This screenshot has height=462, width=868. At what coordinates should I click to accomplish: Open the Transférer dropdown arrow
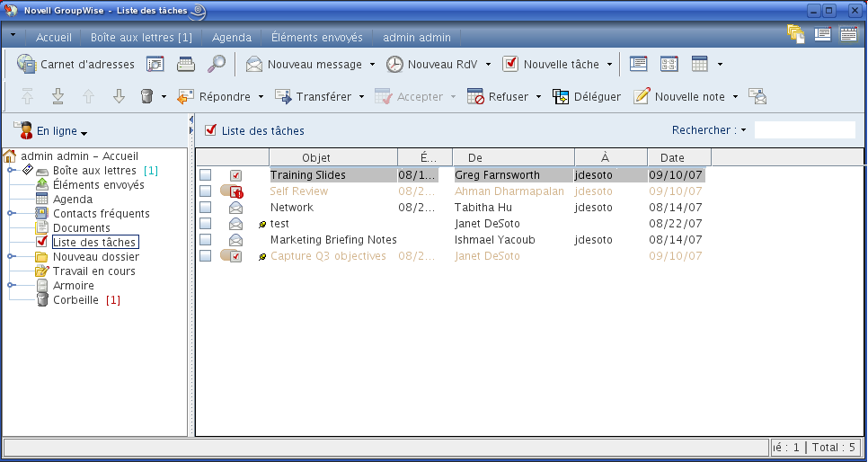click(x=361, y=96)
